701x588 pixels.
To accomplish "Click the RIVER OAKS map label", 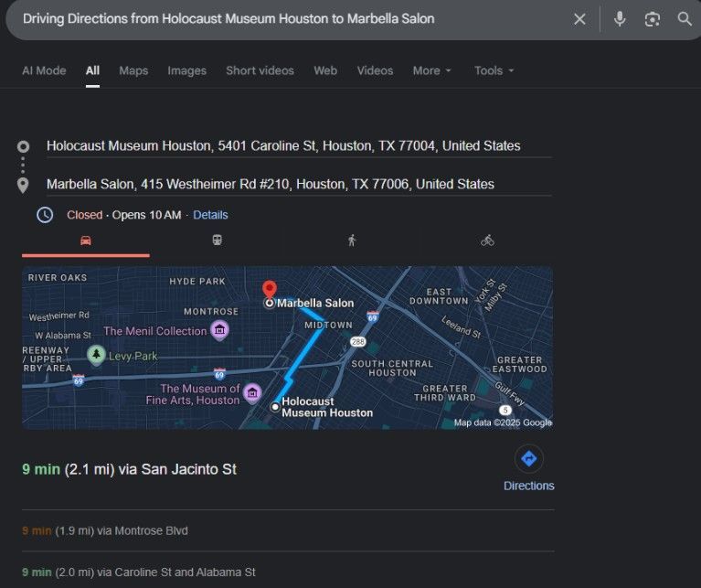I will pyautogui.click(x=58, y=278).
